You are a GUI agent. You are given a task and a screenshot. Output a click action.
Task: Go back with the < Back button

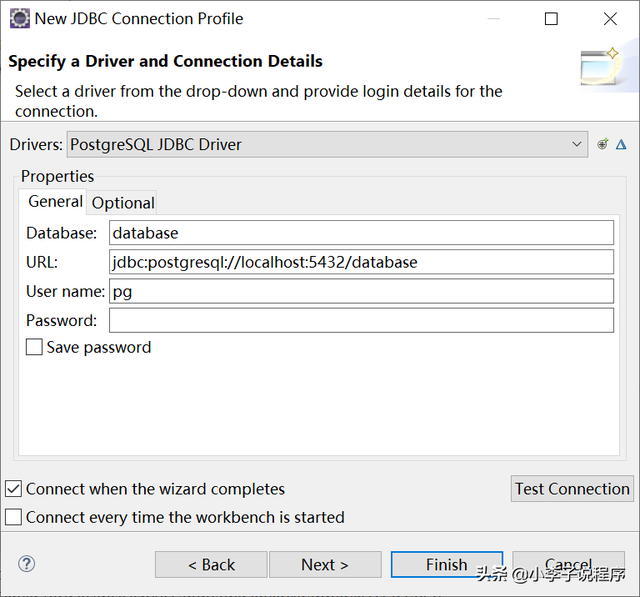(211, 565)
